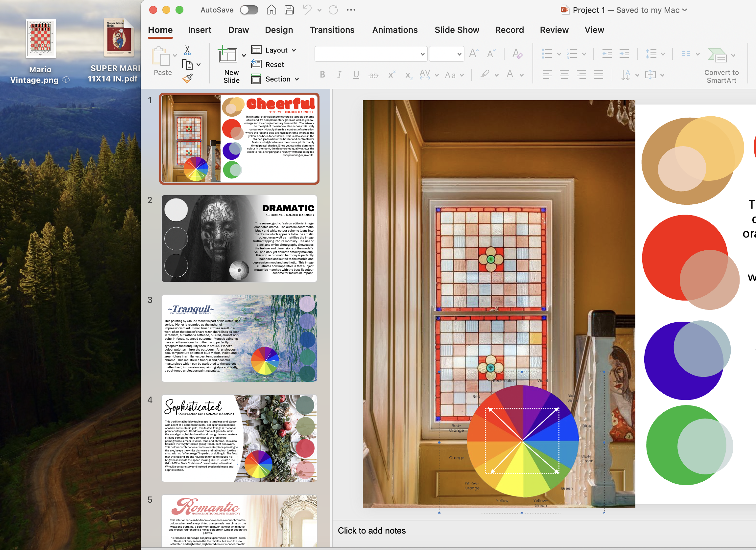Expand the undo history arrow
The image size is (756, 550).
pyautogui.click(x=320, y=10)
